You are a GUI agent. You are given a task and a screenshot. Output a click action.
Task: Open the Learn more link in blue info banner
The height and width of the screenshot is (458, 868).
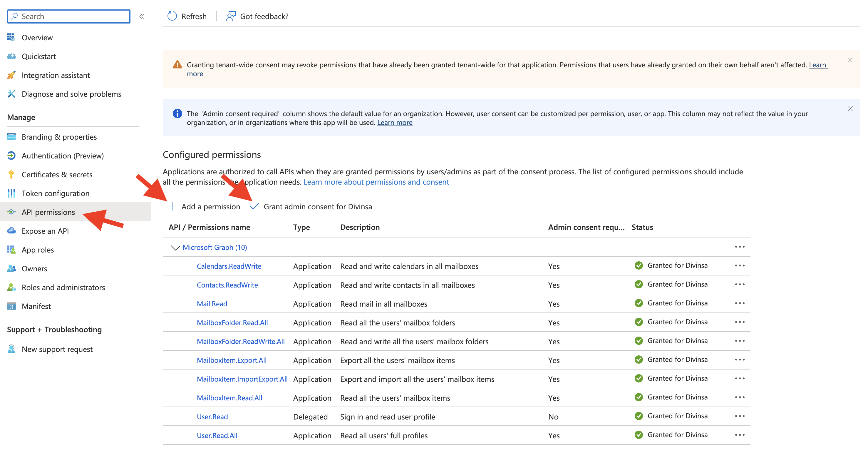tap(395, 123)
